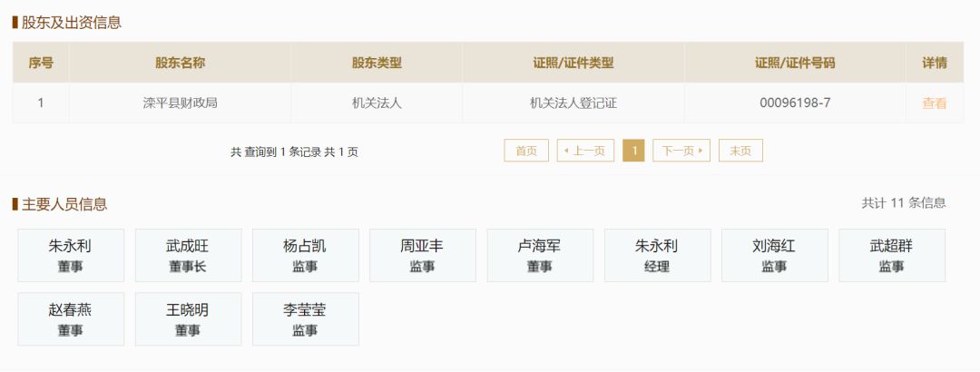Select 朱永利 经理 personnel card

click(657, 255)
